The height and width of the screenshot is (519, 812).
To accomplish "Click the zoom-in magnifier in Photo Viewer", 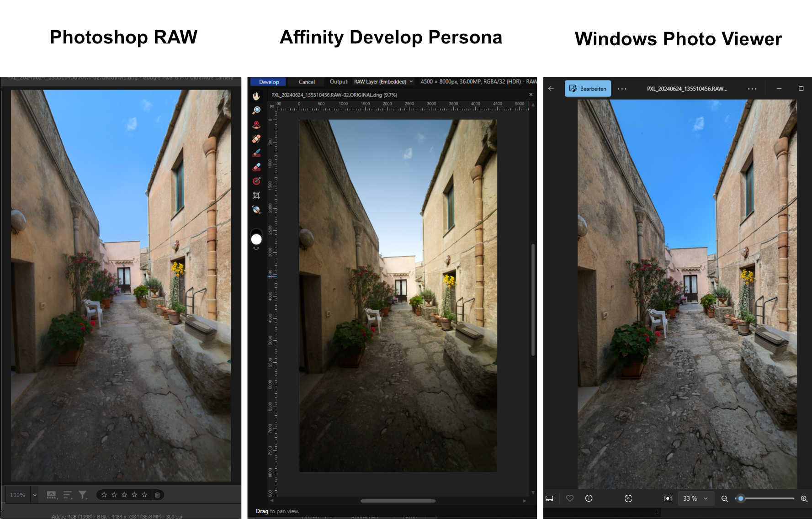I will coord(804,498).
